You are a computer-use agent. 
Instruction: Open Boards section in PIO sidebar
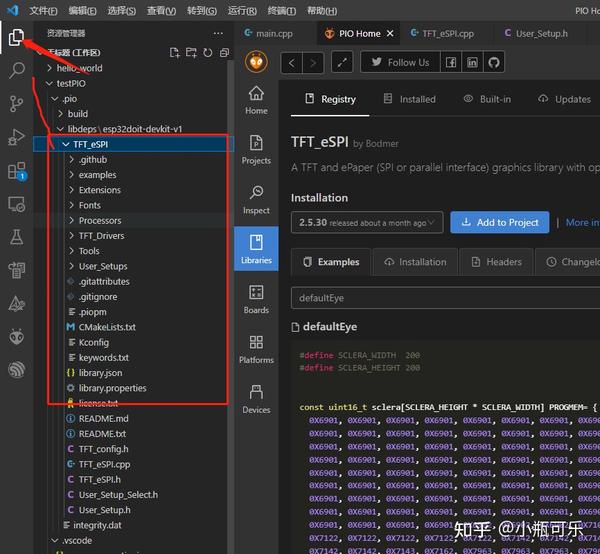pyautogui.click(x=256, y=300)
